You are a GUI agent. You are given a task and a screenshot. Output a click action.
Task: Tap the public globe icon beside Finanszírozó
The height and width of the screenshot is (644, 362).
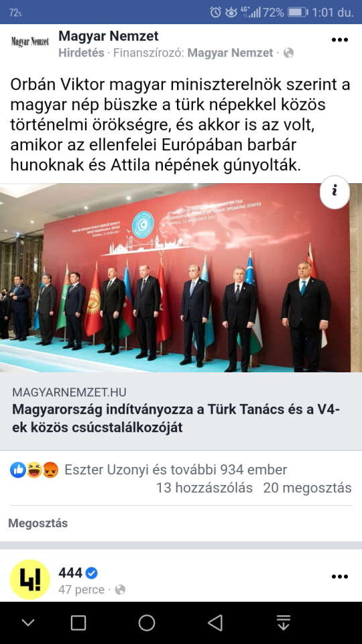pyautogui.click(x=288, y=53)
